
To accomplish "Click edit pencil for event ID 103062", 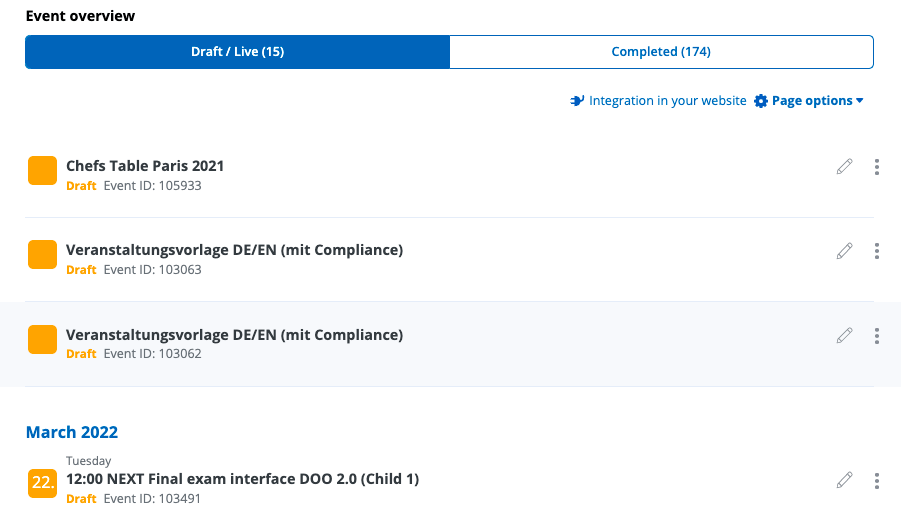I will (x=845, y=335).
